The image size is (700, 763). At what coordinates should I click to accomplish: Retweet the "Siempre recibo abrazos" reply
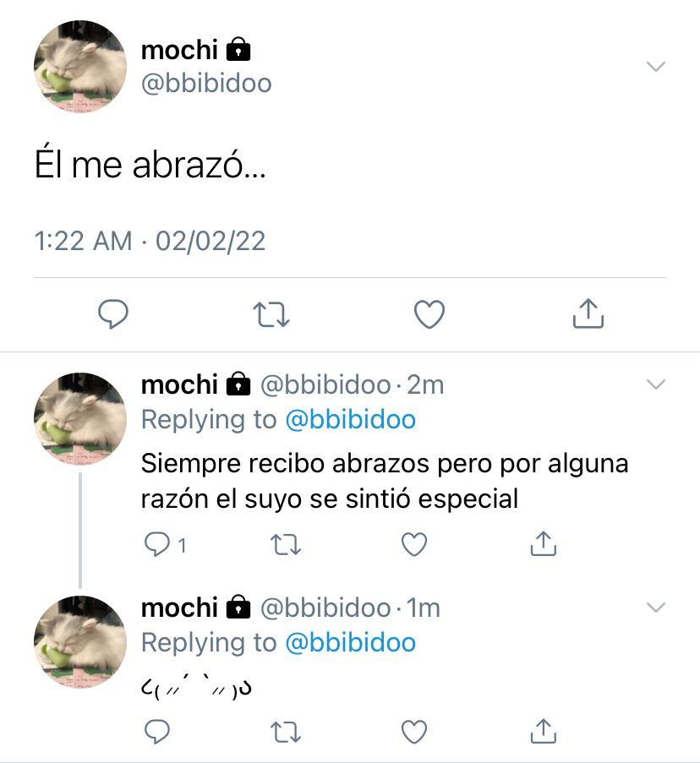pos(286,544)
